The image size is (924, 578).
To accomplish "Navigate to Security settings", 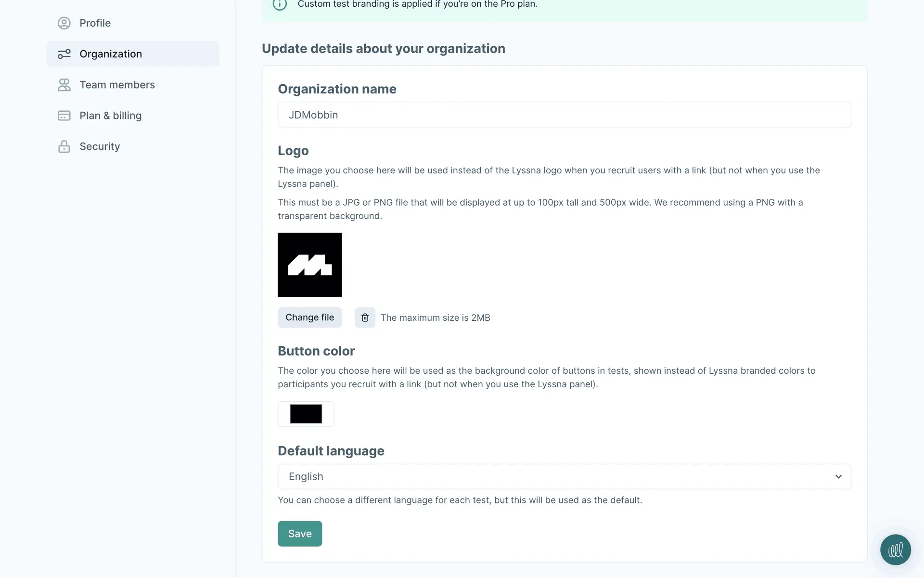I will [100, 146].
